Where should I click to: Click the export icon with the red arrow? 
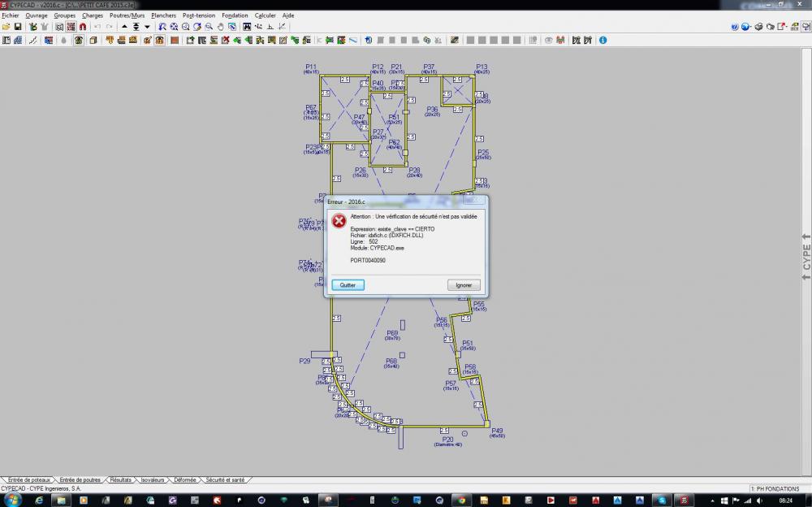[781, 27]
